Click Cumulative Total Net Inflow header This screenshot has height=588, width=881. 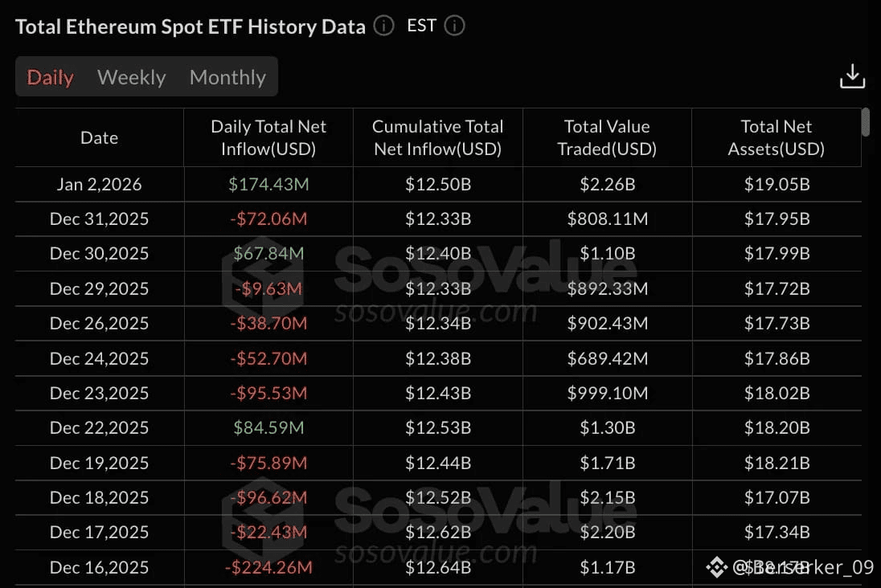437,137
